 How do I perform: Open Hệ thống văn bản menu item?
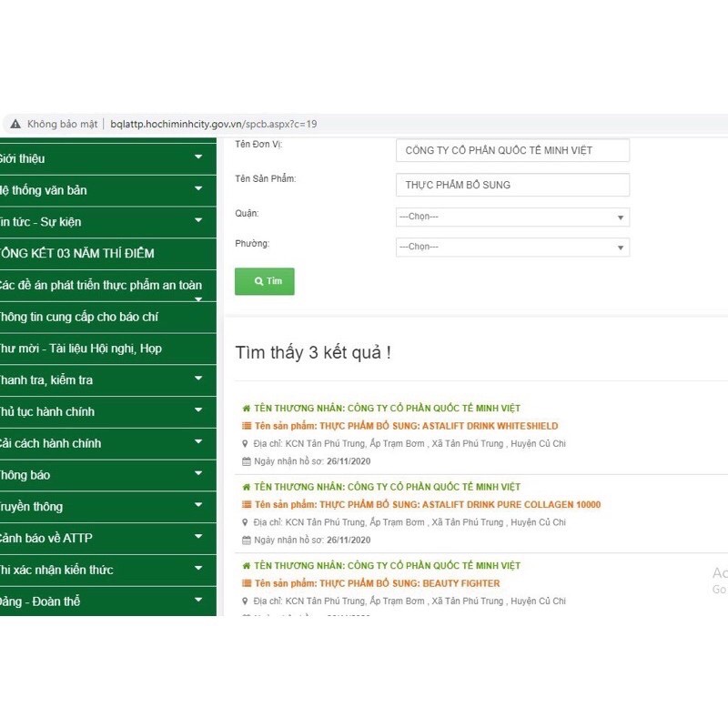point(107,190)
